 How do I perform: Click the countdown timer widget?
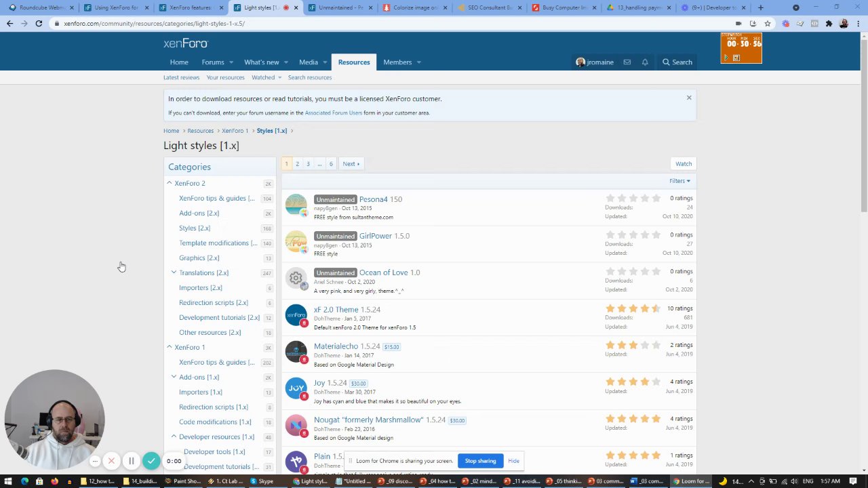[x=741, y=48]
